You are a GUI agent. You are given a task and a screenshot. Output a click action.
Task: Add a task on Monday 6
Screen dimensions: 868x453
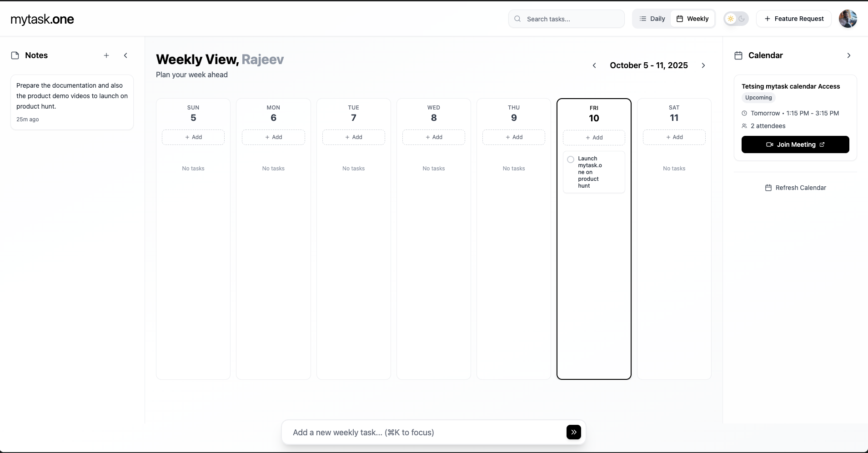[x=273, y=137]
